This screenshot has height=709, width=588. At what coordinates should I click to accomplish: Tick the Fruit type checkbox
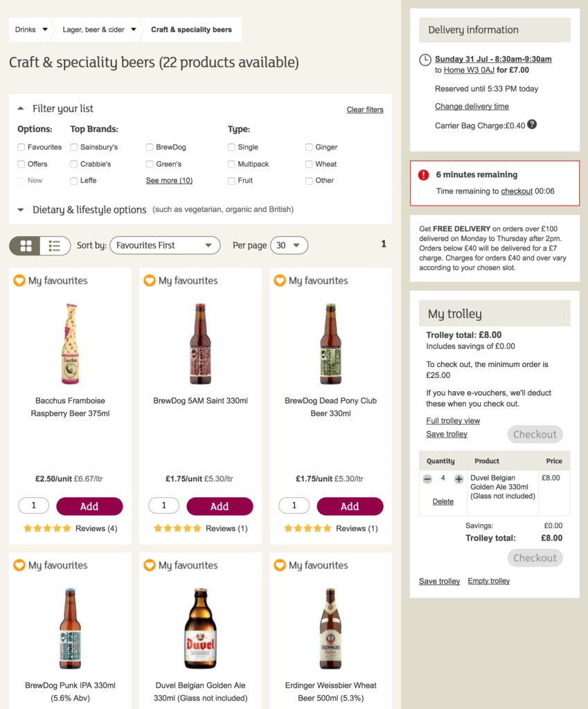(231, 181)
